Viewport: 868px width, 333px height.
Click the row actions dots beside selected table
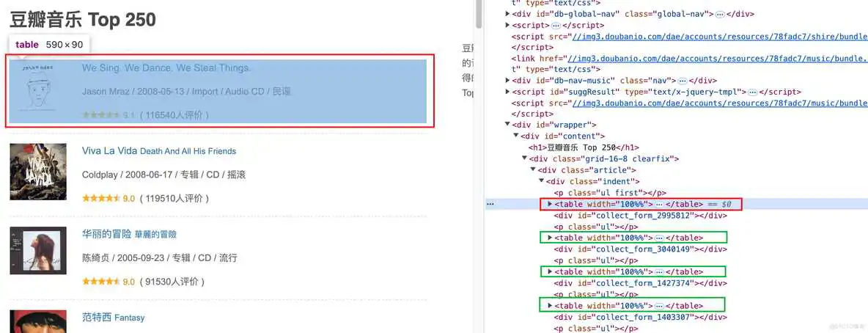(489, 204)
